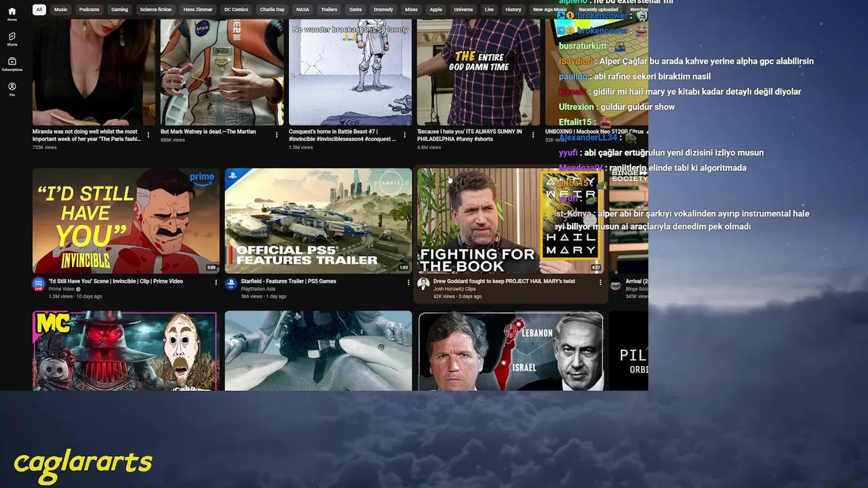Viewport: 868px width, 488px height.
Task: Play the Starfield Official PS5 Features Trailer thumbnail
Action: pyautogui.click(x=318, y=221)
